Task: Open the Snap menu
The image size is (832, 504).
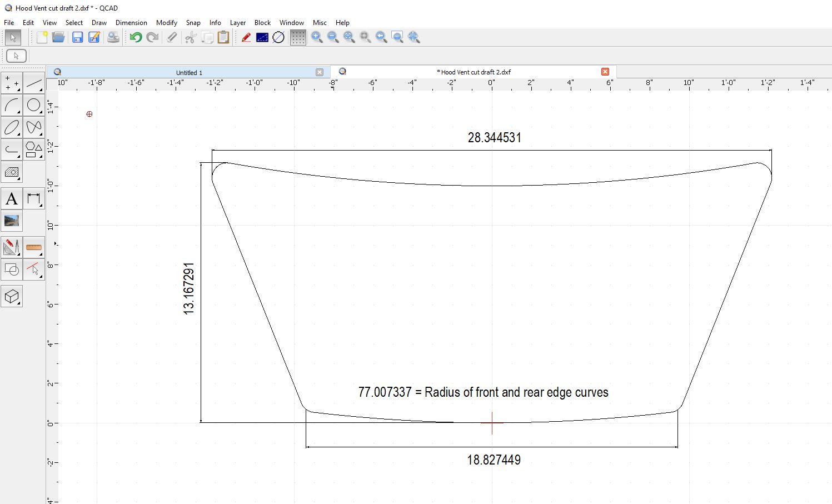Action: click(193, 23)
